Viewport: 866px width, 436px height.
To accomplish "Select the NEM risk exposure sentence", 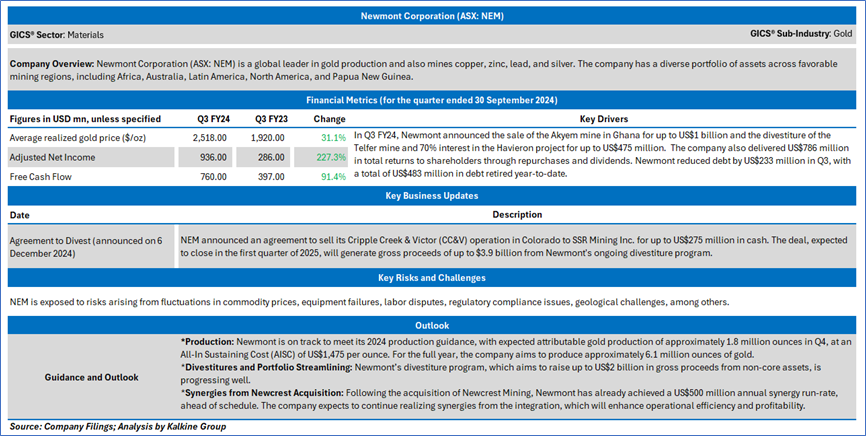I will coord(369,302).
